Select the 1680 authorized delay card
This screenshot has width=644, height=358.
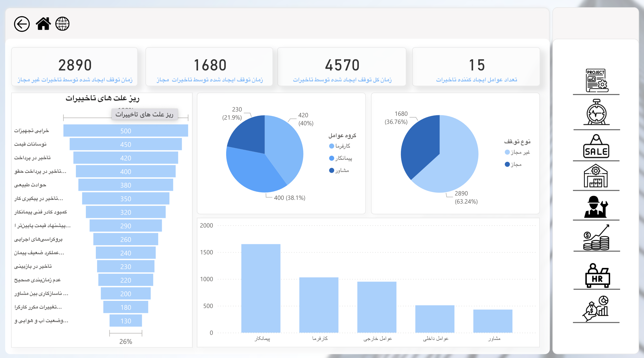209,67
